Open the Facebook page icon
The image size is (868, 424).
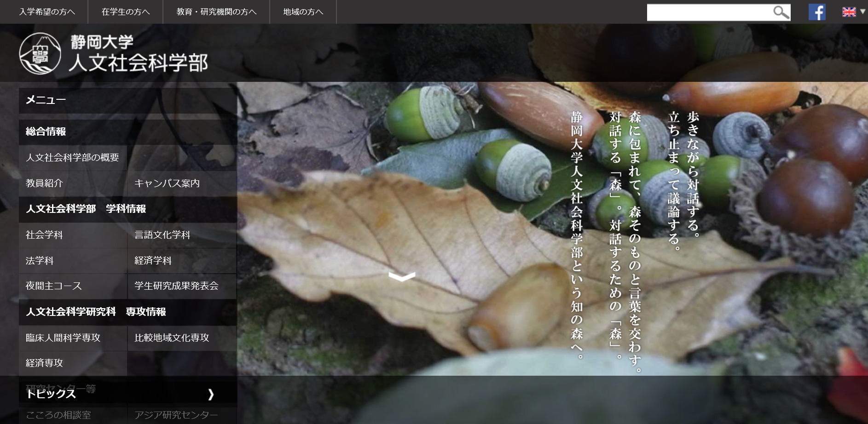(x=817, y=12)
